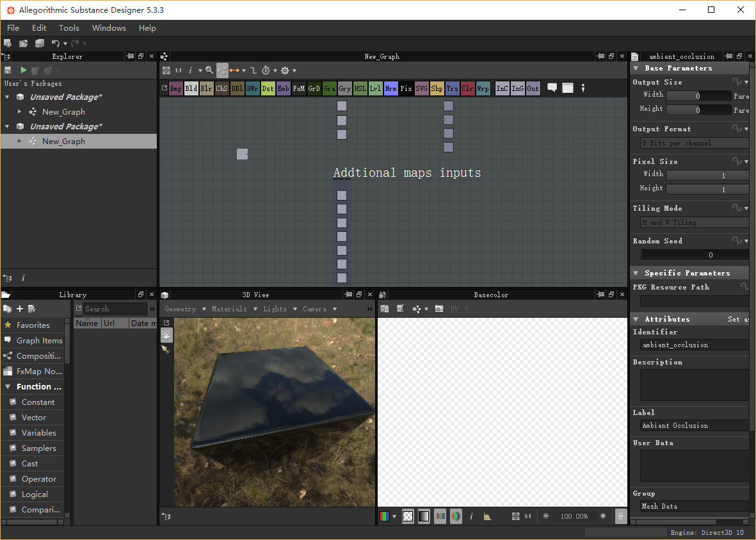Viewport: 756px width, 540px height.
Task: Toggle sRGB display in 2D view
Action: point(440,516)
